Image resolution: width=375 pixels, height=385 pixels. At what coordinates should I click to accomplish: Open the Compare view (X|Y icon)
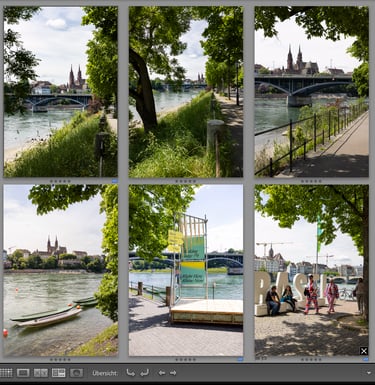coord(41,373)
